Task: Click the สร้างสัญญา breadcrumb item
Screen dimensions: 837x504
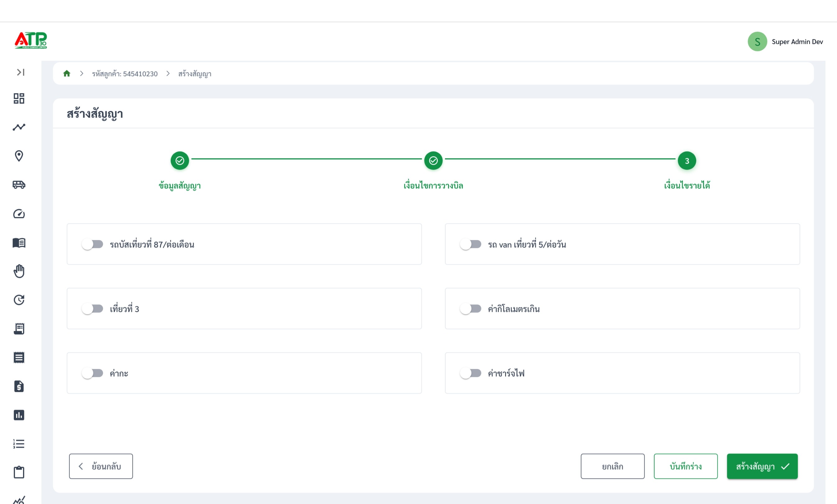Action: pyautogui.click(x=195, y=74)
